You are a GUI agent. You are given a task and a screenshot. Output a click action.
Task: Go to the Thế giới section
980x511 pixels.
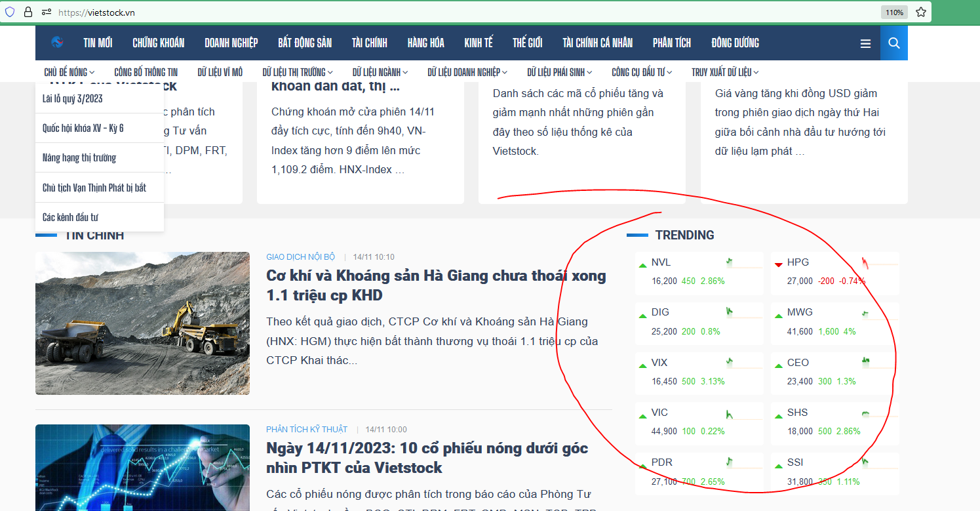(x=528, y=43)
